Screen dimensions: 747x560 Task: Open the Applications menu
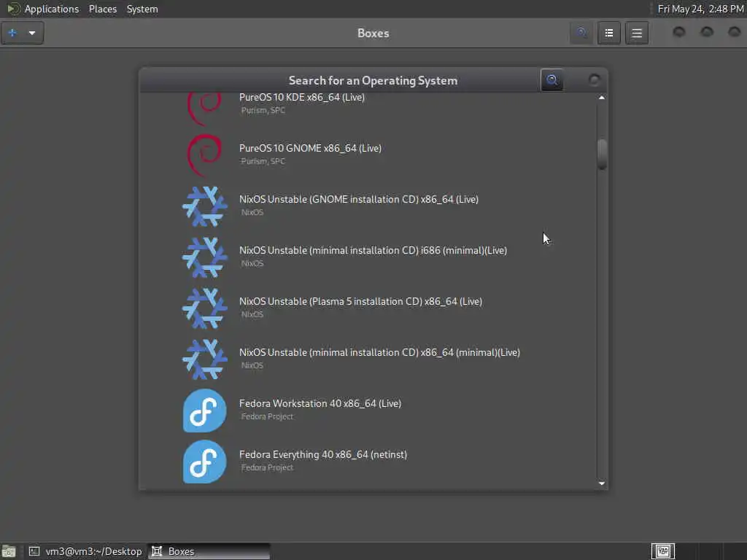(52, 9)
